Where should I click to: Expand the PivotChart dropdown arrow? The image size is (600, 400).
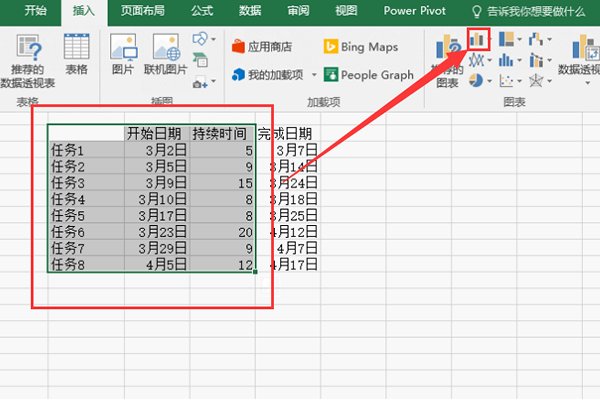(x=588, y=83)
